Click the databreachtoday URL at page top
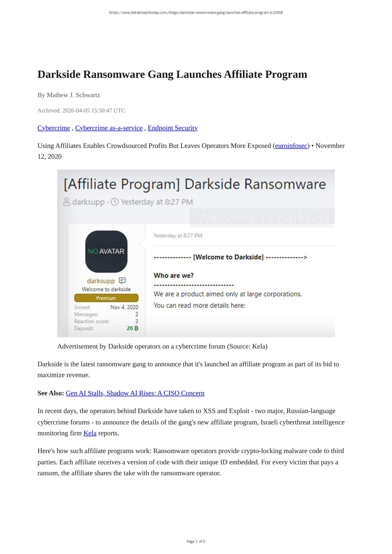This screenshot has height=554, width=392. pos(196,13)
